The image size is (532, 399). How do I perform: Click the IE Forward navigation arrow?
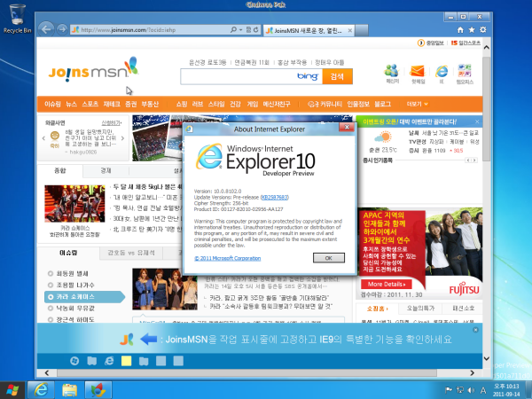[x=62, y=29]
